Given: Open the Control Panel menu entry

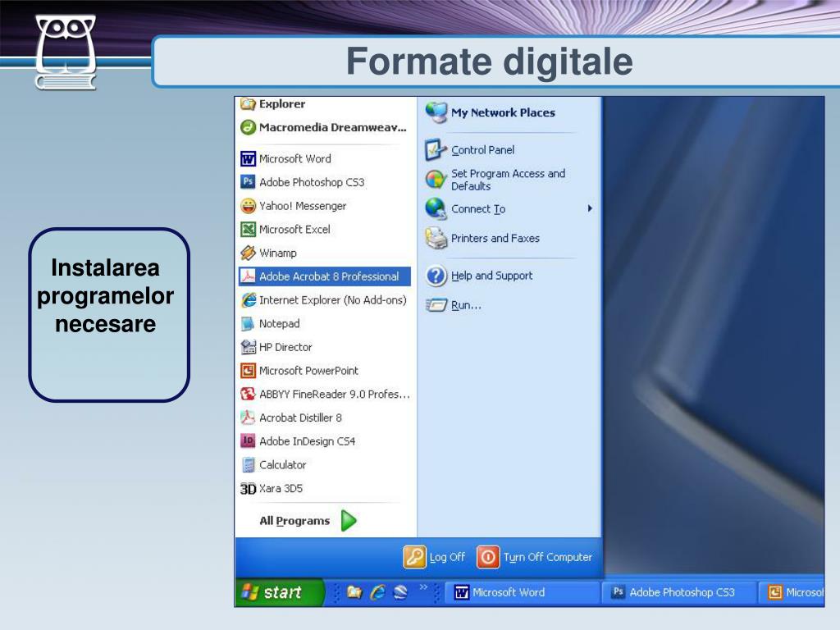Looking at the screenshot, I should tap(509, 150).
